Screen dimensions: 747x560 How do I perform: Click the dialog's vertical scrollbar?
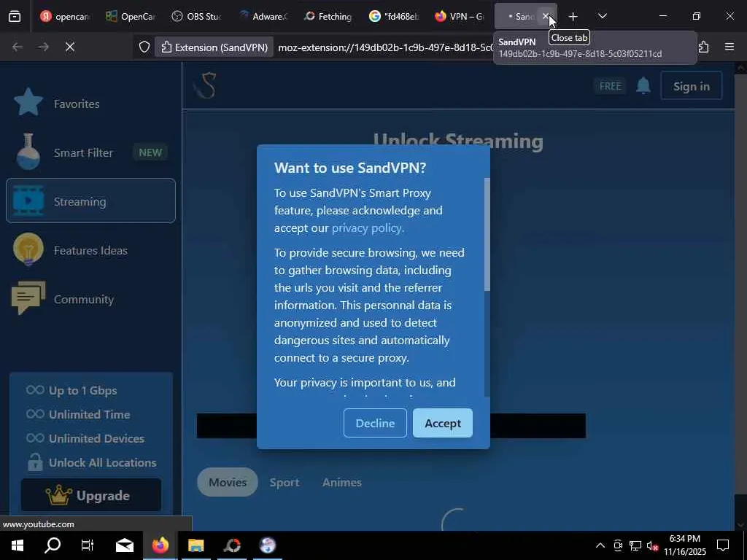coord(487,234)
